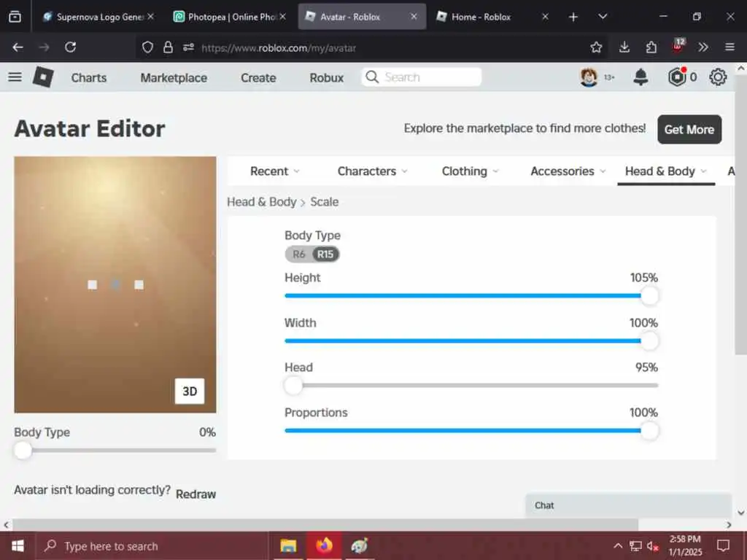Expand the Accessories dropdown tab
This screenshot has width=747, height=560.
tap(568, 171)
